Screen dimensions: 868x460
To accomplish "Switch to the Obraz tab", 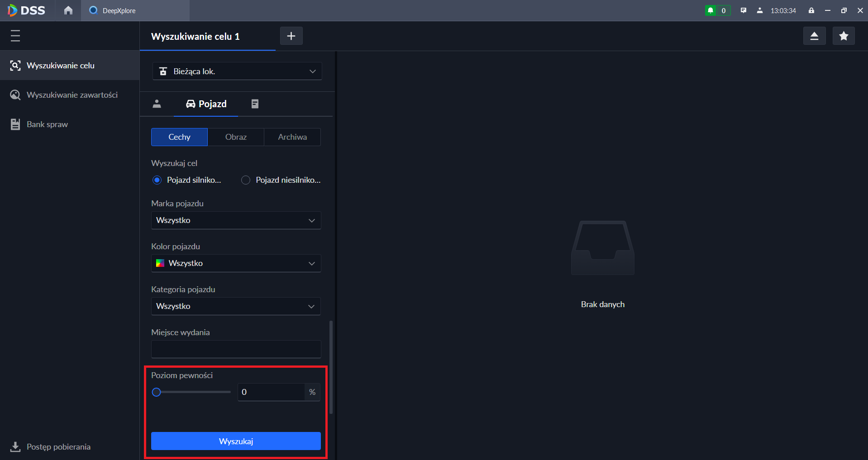I will [x=236, y=137].
